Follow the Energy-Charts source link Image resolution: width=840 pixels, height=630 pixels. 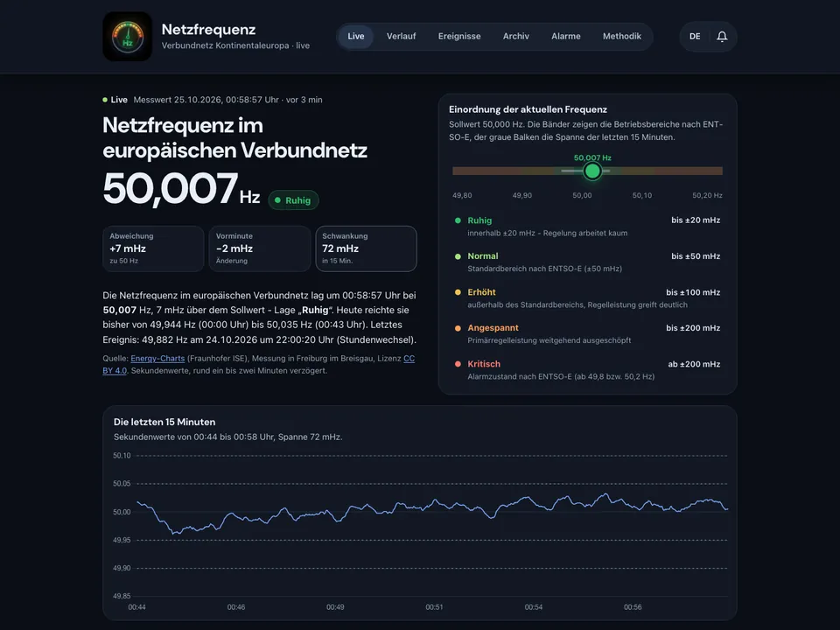tap(157, 359)
